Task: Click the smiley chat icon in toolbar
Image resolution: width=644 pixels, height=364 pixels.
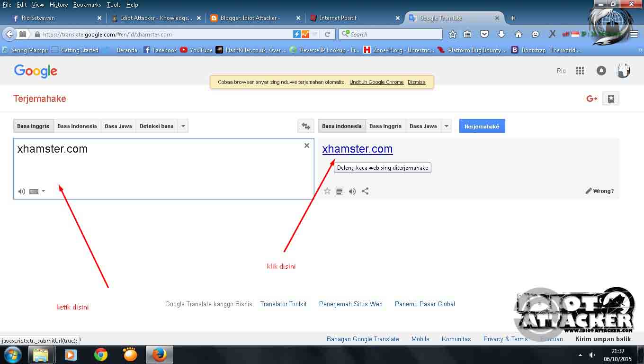Action: click(536, 34)
